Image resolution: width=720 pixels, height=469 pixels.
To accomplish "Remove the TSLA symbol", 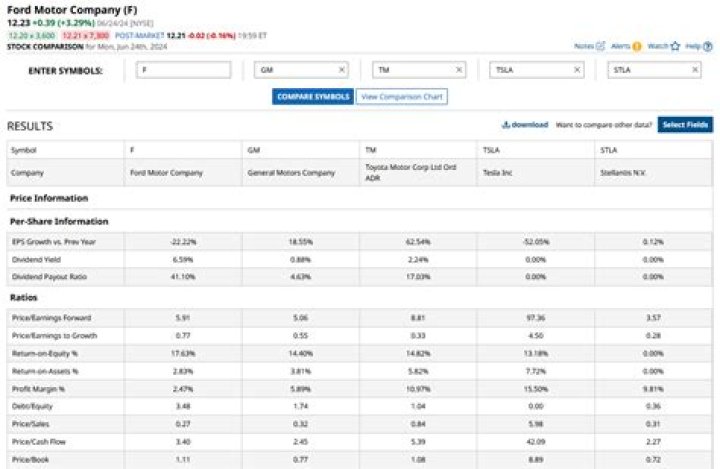I will 577,70.
